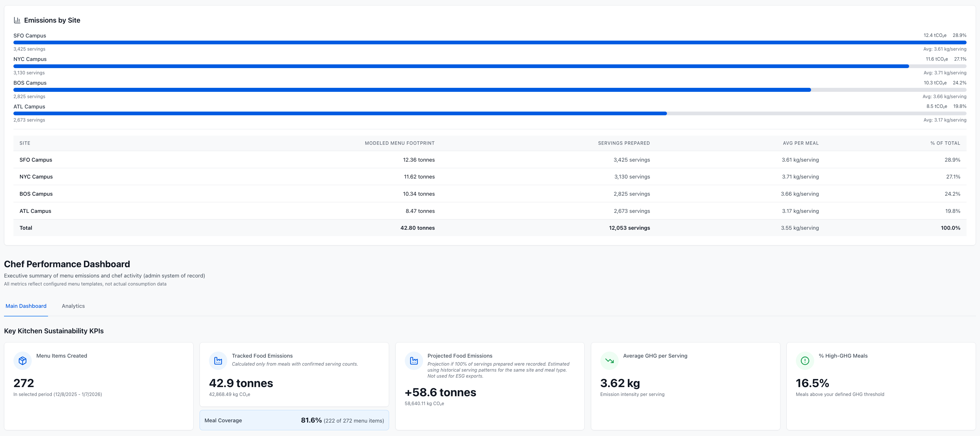Select the box icon on Menu Items Created card
This screenshot has height=436, width=980.
[x=23, y=360]
